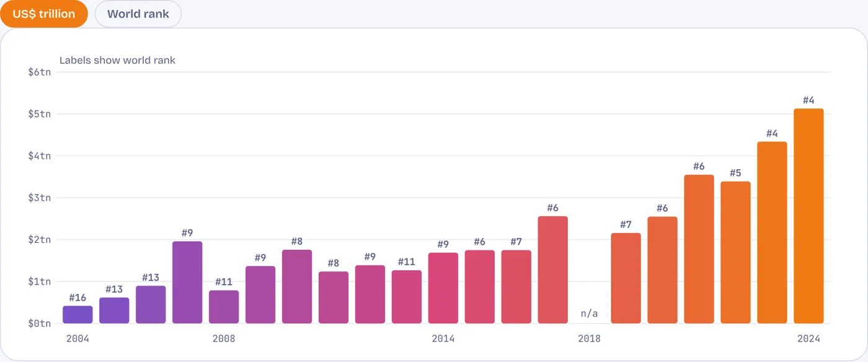Select the US$ trillion toggle
868x362 pixels.
tap(44, 14)
